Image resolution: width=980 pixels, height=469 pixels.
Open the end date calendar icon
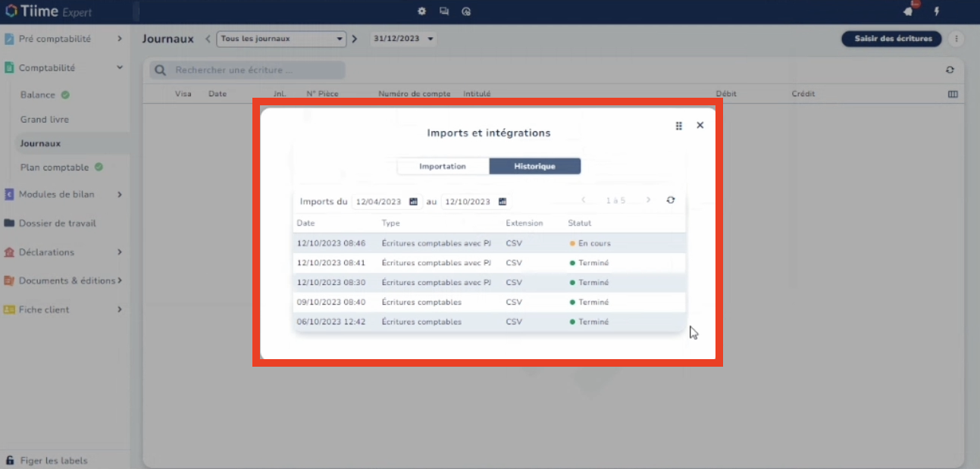502,202
